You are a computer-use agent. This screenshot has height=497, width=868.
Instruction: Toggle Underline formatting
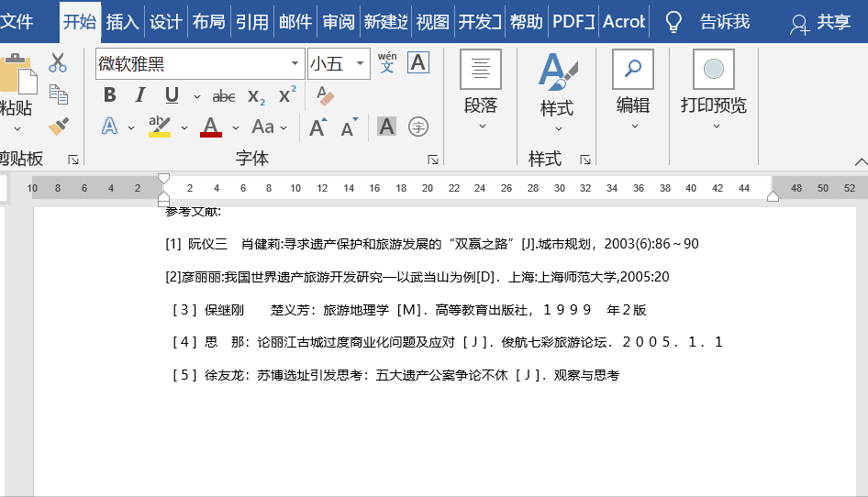click(x=172, y=95)
